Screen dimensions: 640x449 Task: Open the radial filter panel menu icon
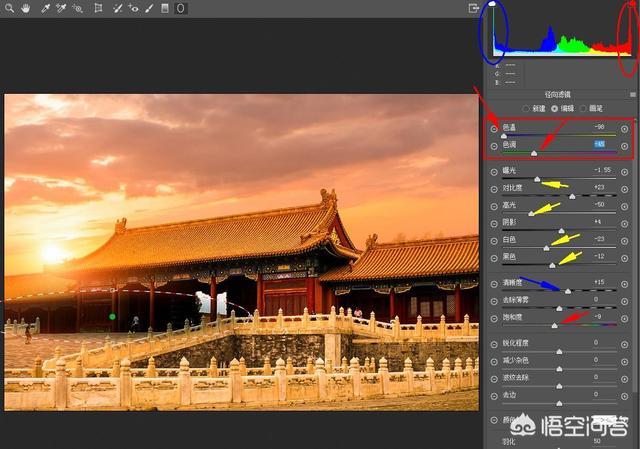(x=633, y=94)
